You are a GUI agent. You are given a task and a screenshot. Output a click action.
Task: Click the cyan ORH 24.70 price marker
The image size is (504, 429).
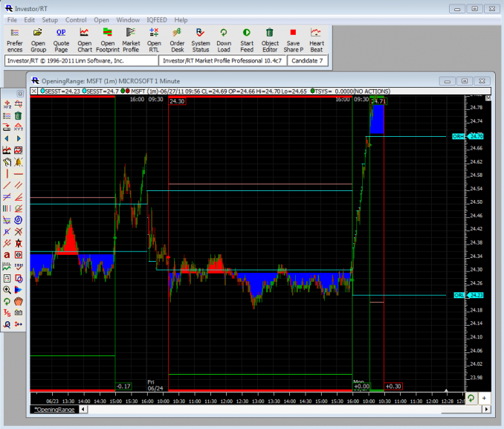coord(468,137)
